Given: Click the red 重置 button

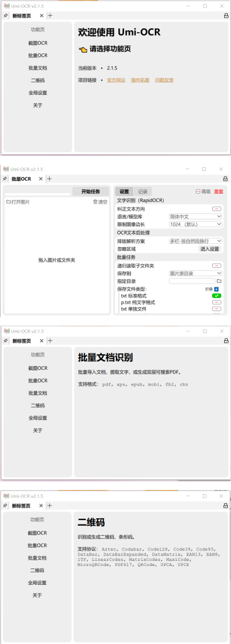Looking at the screenshot, I should (x=218, y=191).
